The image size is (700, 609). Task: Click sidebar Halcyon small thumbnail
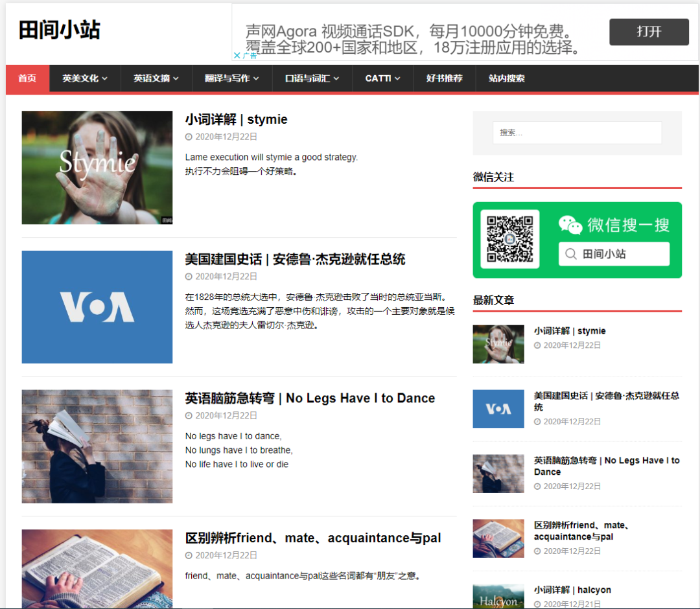(498, 596)
